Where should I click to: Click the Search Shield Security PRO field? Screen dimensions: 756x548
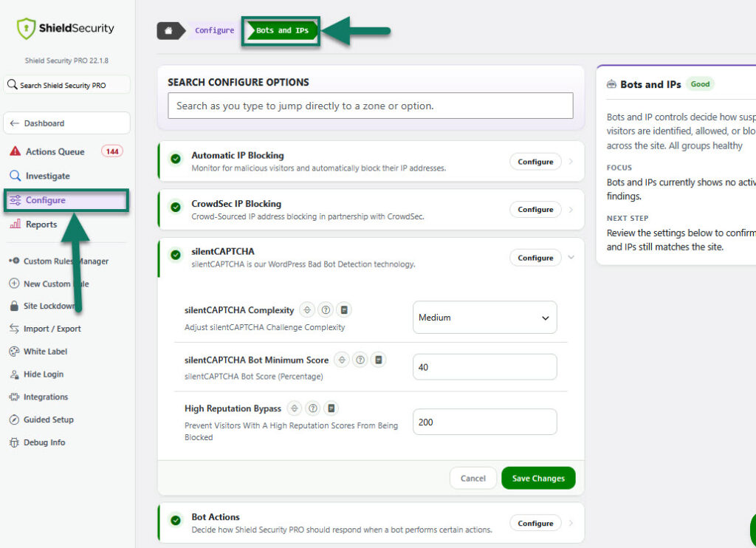[66, 85]
